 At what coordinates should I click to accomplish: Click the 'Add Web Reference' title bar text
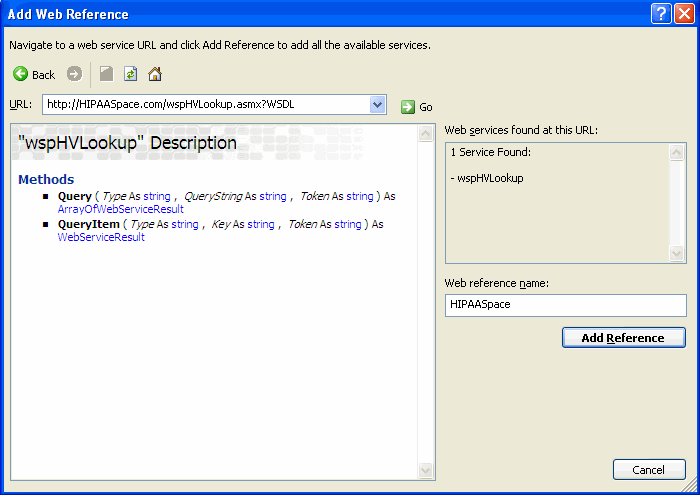click(68, 14)
